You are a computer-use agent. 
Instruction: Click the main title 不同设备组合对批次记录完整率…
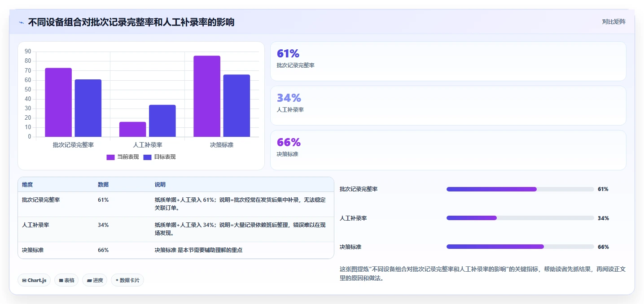click(131, 22)
